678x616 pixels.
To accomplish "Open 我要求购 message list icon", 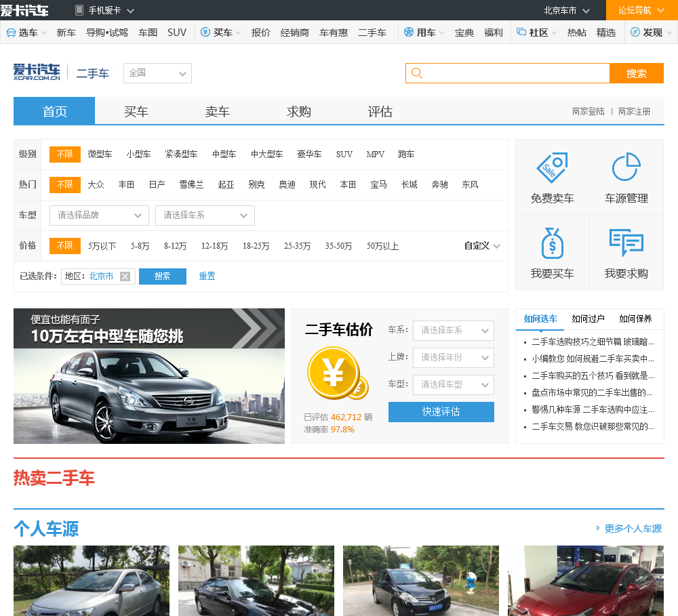I will pyautogui.click(x=626, y=242).
